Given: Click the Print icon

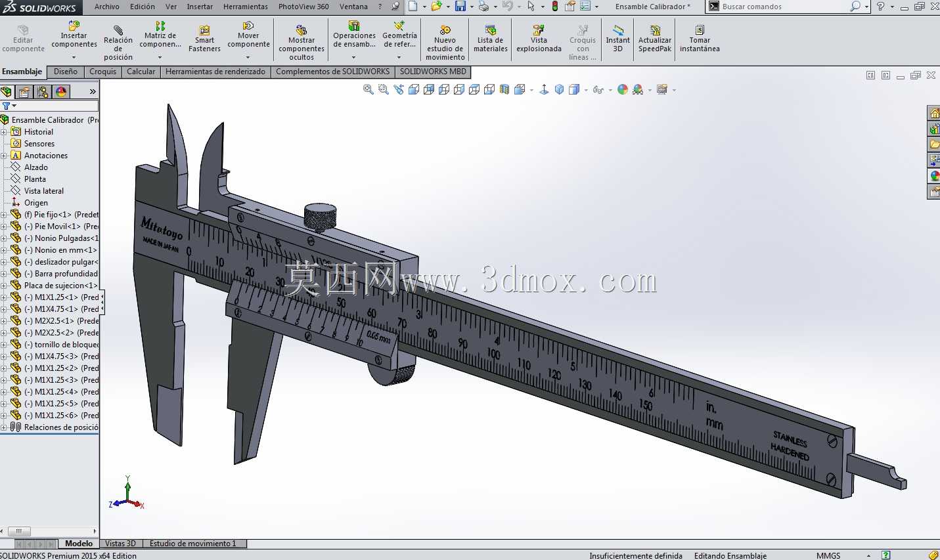Looking at the screenshot, I should pos(483,6).
